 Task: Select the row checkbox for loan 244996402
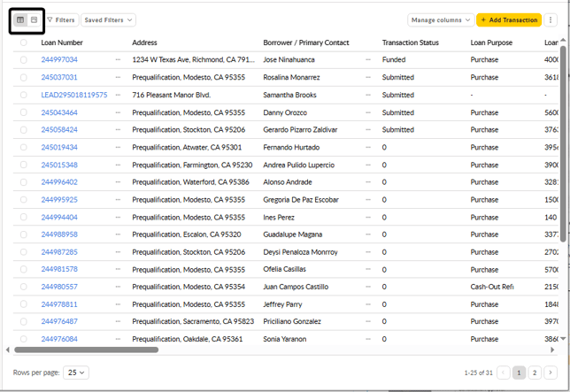click(24, 182)
